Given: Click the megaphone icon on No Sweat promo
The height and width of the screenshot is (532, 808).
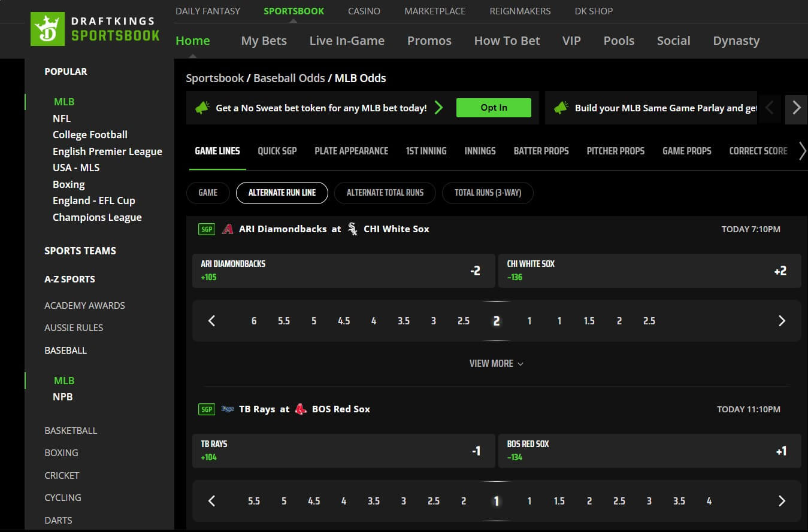Looking at the screenshot, I should pyautogui.click(x=202, y=108).
